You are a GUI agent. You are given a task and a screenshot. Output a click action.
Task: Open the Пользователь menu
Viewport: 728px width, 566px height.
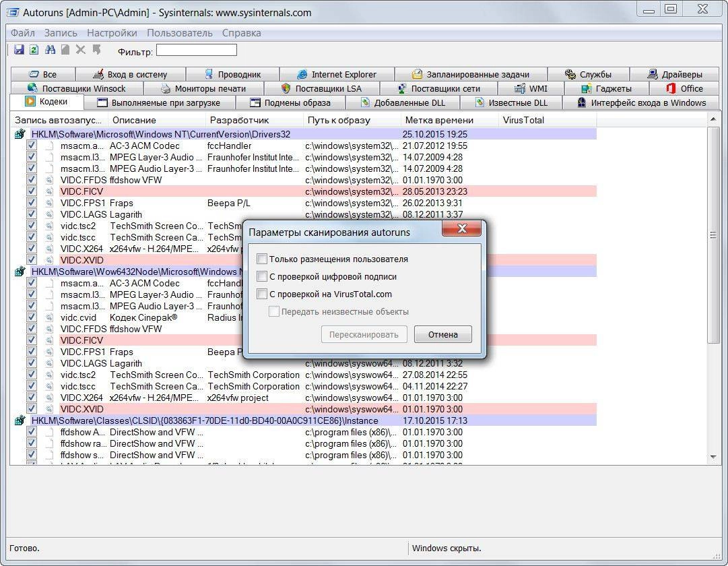(x=180, y=33)
